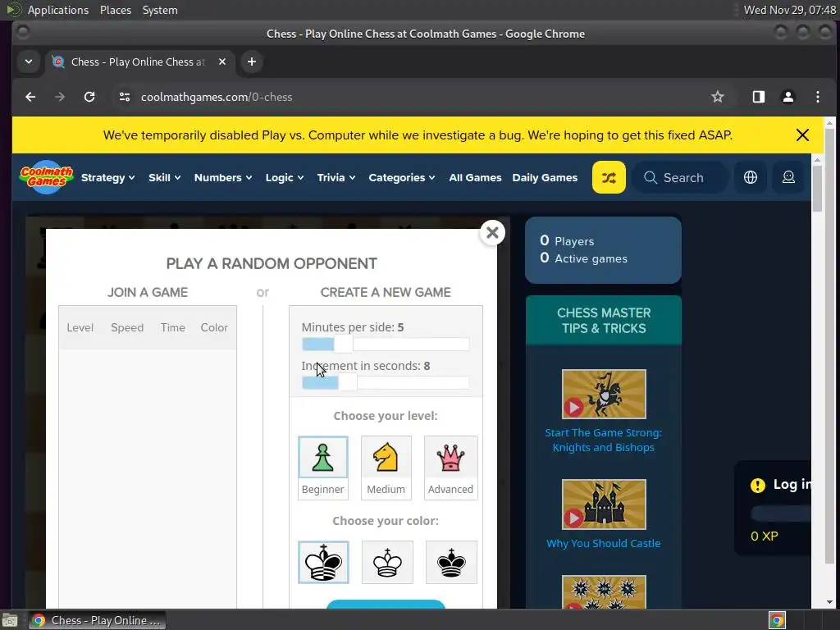
Task: Play Knights and Bishops video thumbnail
Action: pos(604,394)
